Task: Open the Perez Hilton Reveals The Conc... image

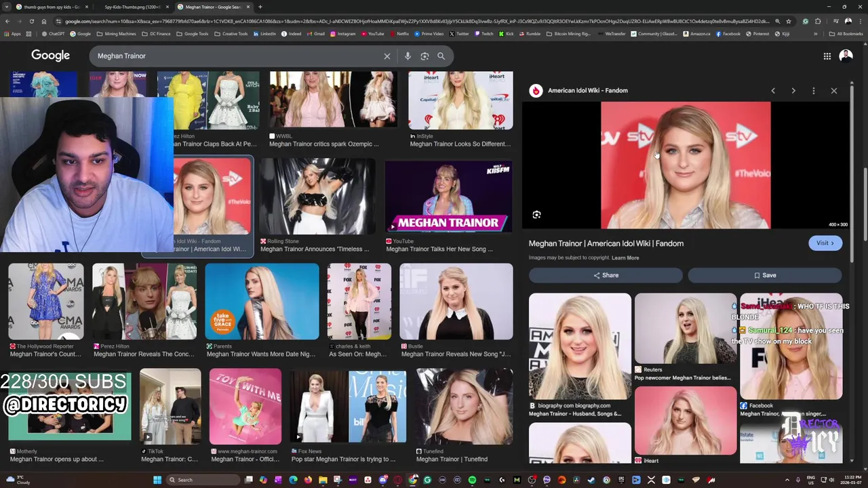Action: (144, 302)
